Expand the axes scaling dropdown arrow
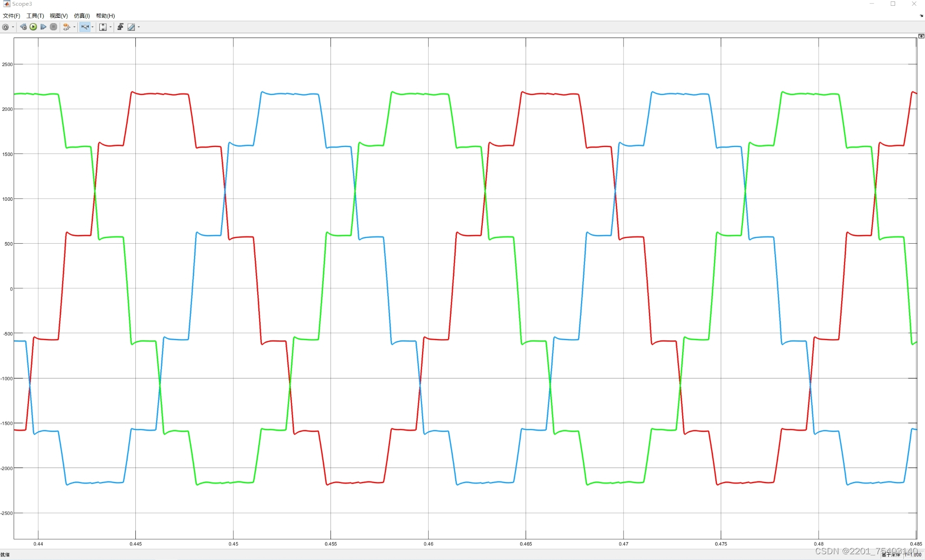Image resolution: width=925 pixels, height=560 pixels. click(x=110, y=27)
